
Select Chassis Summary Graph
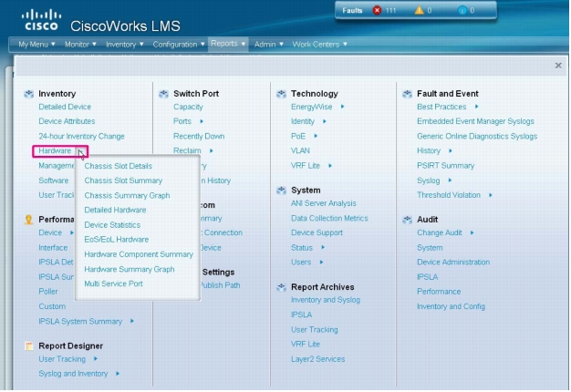[127, 195]
